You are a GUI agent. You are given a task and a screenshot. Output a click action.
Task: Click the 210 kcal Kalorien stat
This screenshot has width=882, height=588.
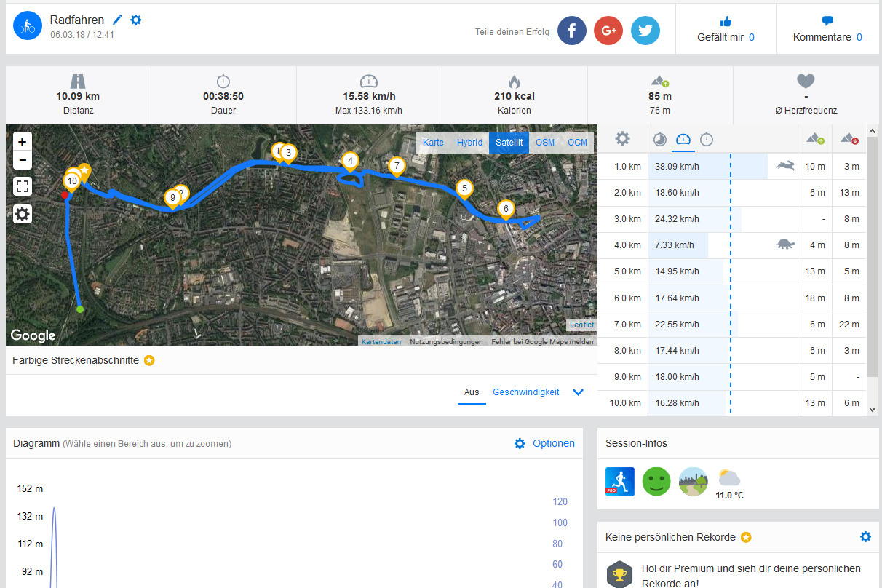pos(514,95)
